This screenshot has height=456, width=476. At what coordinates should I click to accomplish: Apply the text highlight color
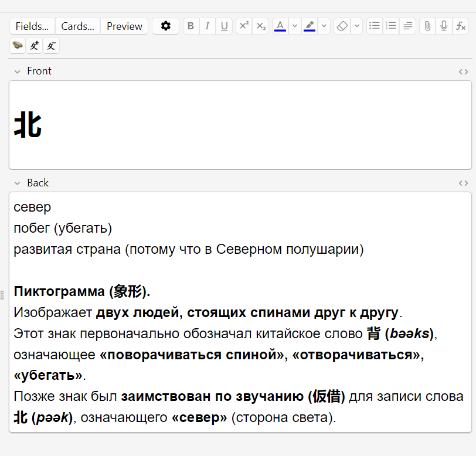click(x=310, y=26)
